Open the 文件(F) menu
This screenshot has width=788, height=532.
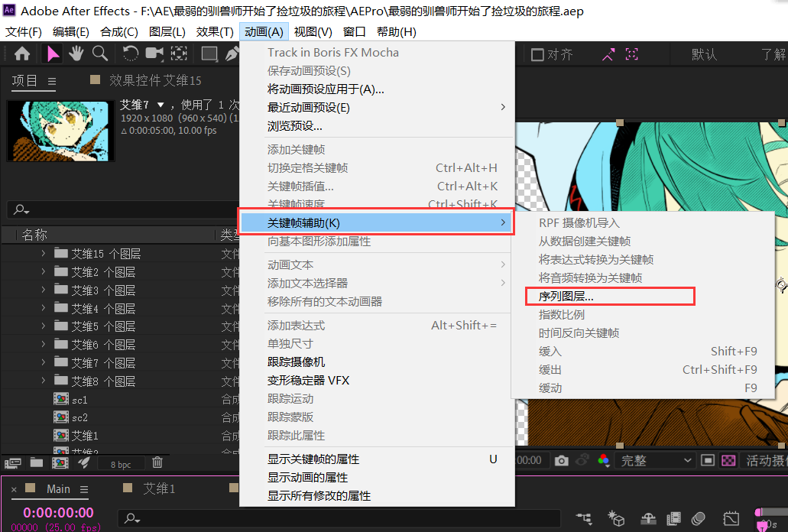[23, 32]
